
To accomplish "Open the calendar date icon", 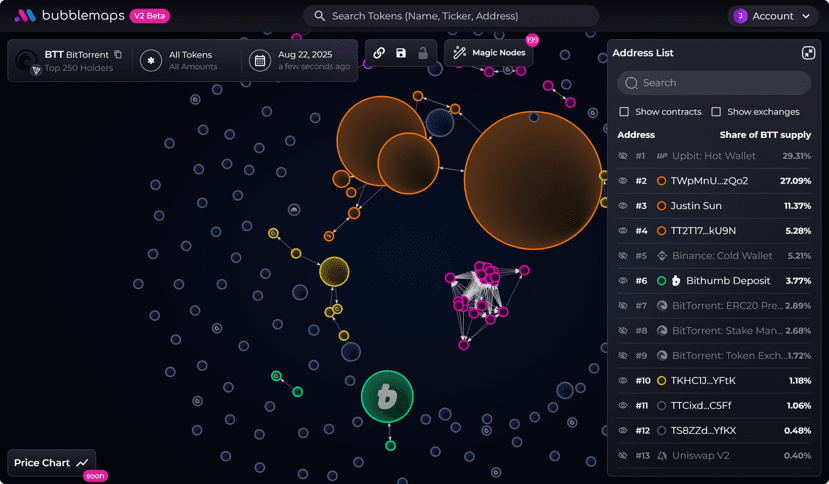I will coord(260,60).
